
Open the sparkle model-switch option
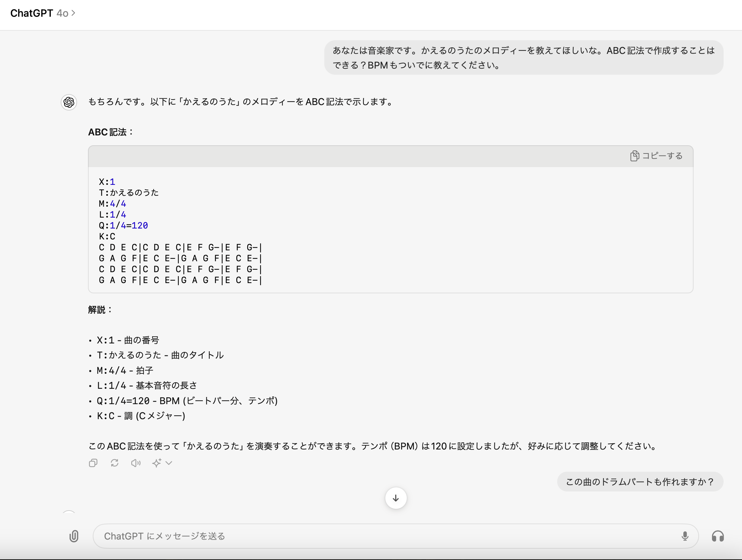click(157, 463)
